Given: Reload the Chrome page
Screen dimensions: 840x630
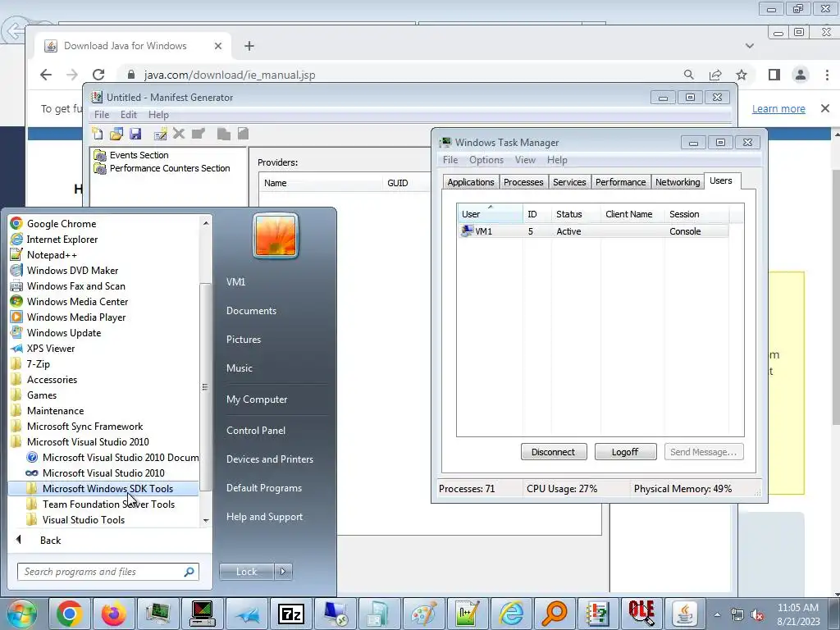Looking at the screenshot, I should pyautogui.click(x=98, y=75).
